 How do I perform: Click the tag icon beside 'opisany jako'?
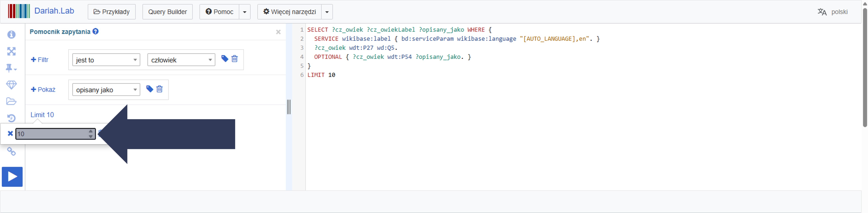coord(150,89)
